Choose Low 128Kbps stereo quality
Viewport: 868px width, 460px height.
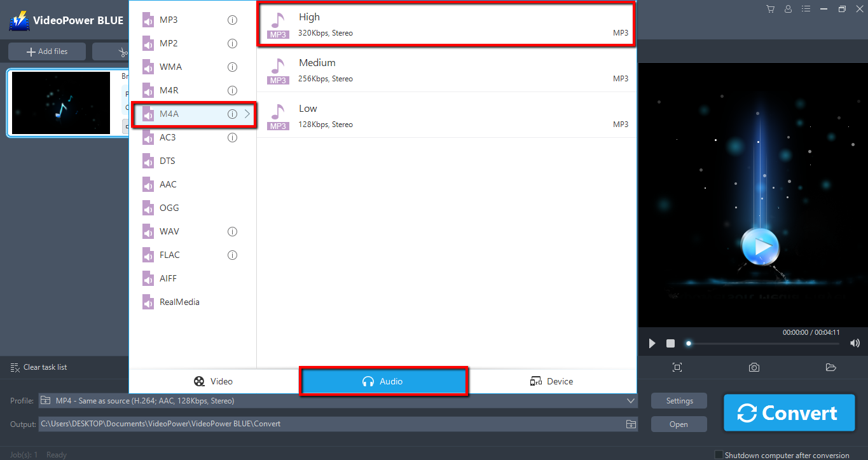[446, 115]
